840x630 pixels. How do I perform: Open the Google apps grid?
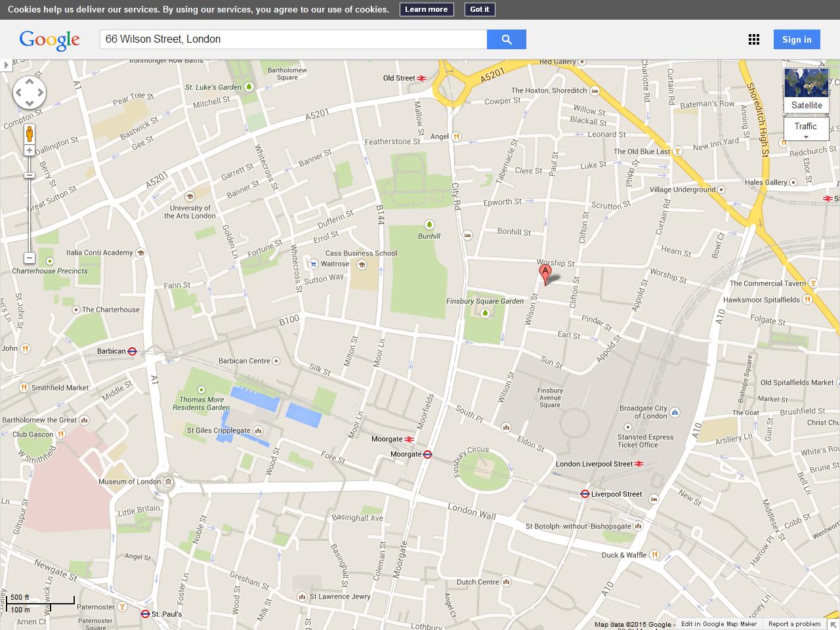point(754,39)
